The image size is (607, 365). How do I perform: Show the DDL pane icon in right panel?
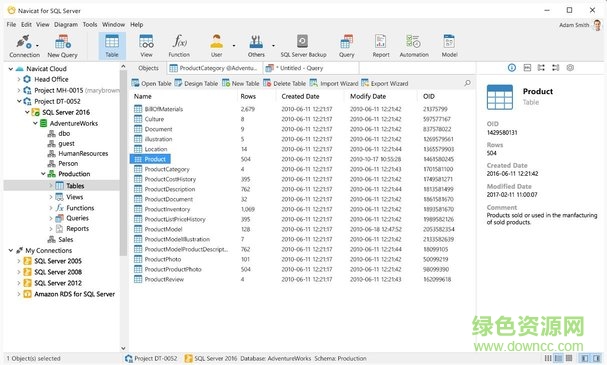coord(527,68)
